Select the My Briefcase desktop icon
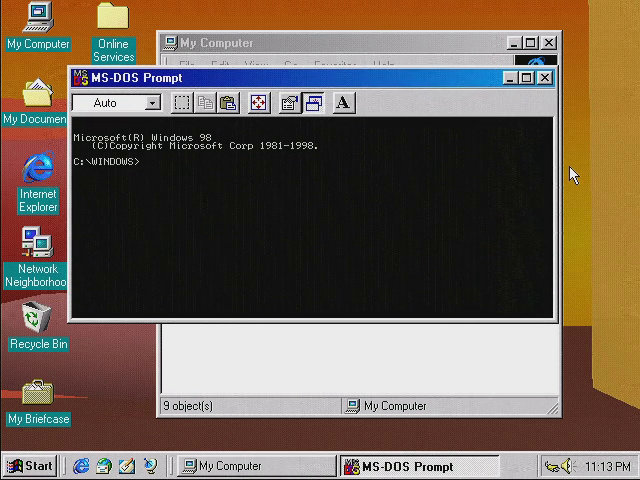640x480 pixels. point(38,403)
